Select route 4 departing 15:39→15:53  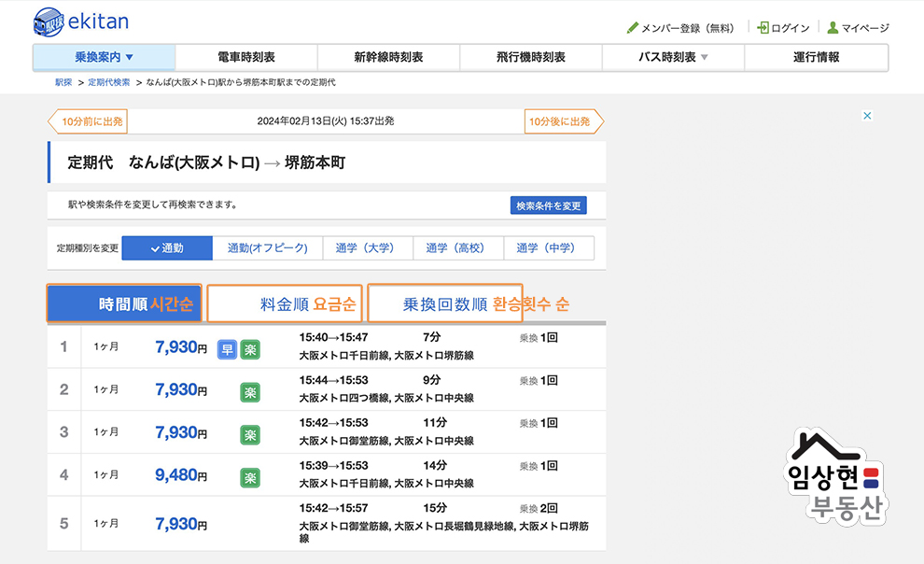tap(327, 475)
